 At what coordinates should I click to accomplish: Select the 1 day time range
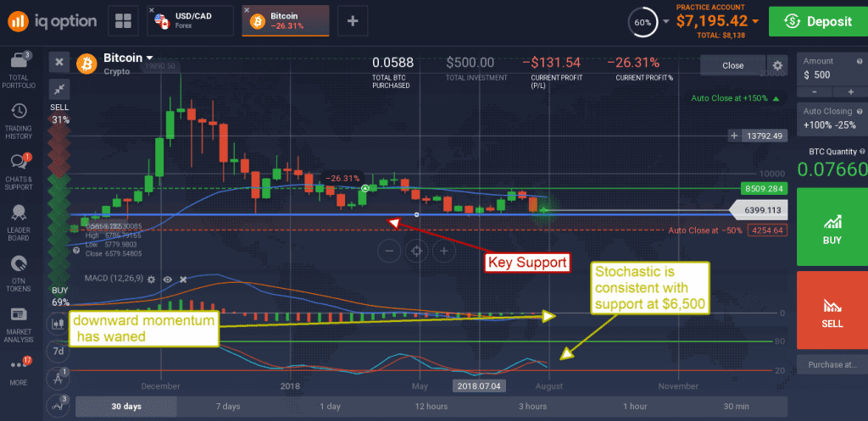click(330, 407)
